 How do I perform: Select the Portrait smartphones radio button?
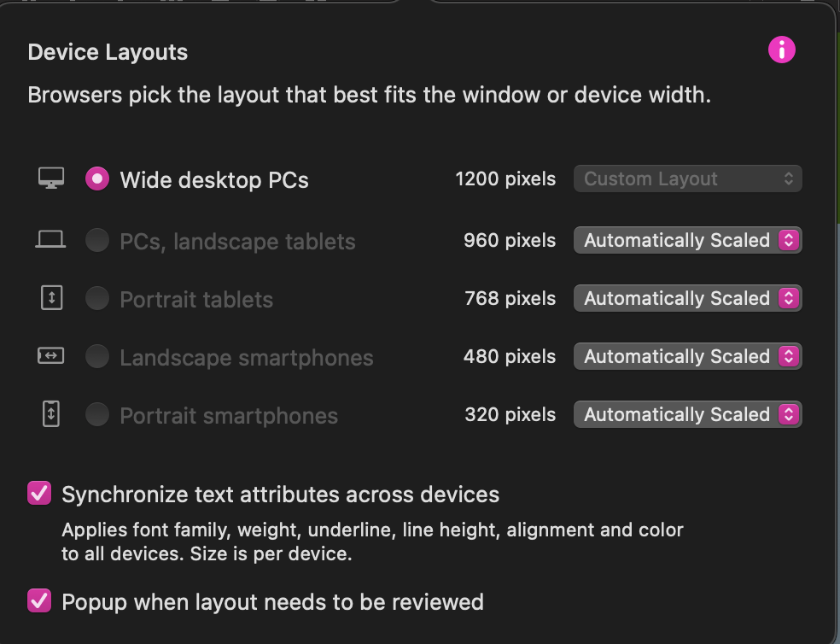[97, 414]
